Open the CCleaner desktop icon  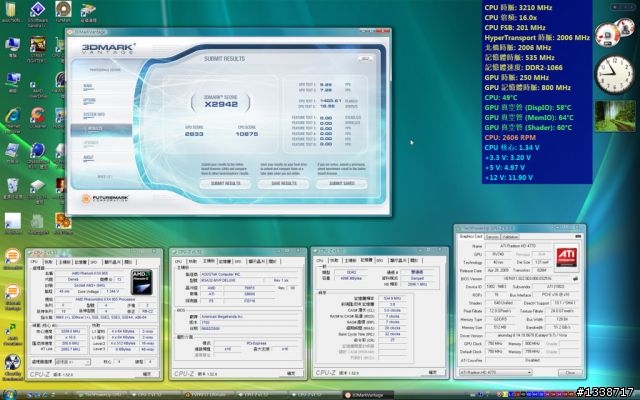[x=38, y=118]
